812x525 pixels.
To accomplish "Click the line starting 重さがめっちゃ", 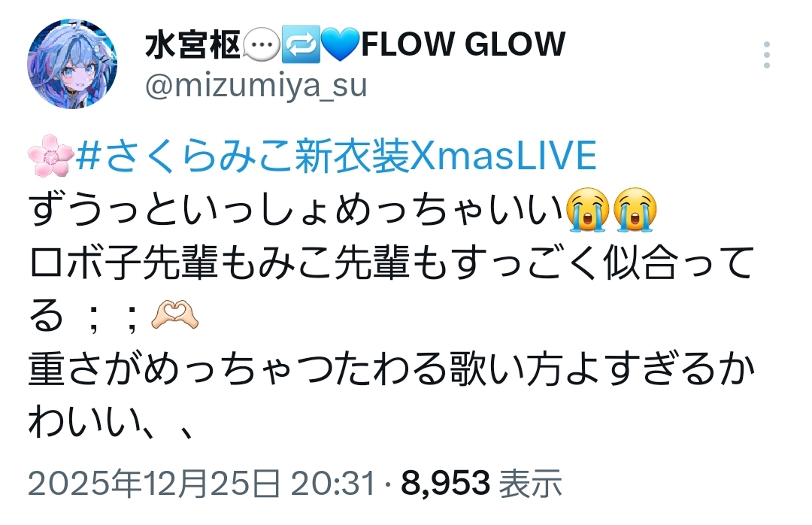I will (392, 369).
